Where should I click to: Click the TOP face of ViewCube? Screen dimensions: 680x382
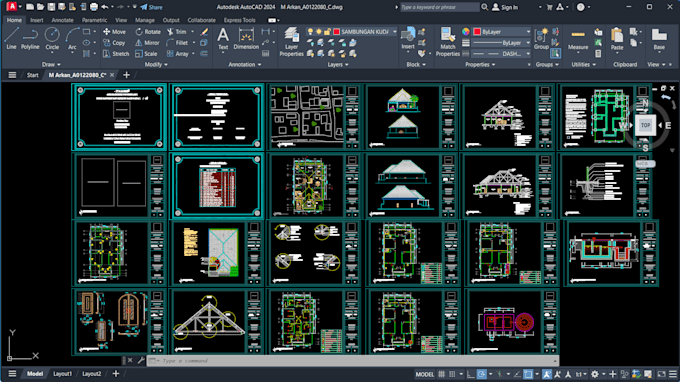pos(645,125)
